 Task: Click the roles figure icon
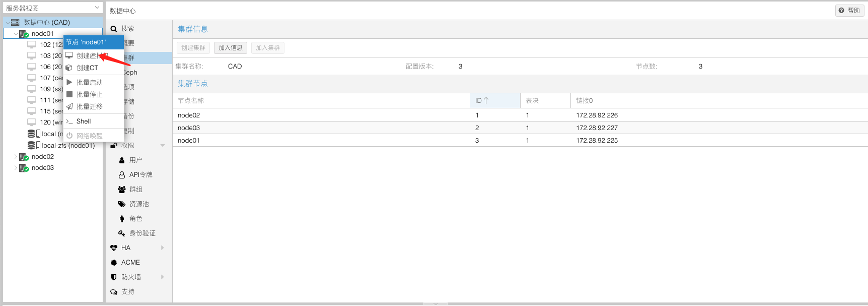pos(122,219)
